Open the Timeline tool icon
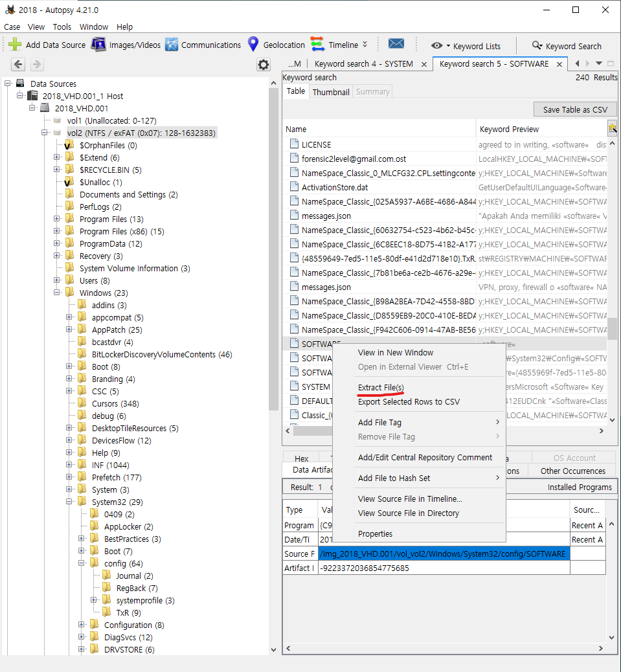Viewport: 621px width, 672px height. 317,44
